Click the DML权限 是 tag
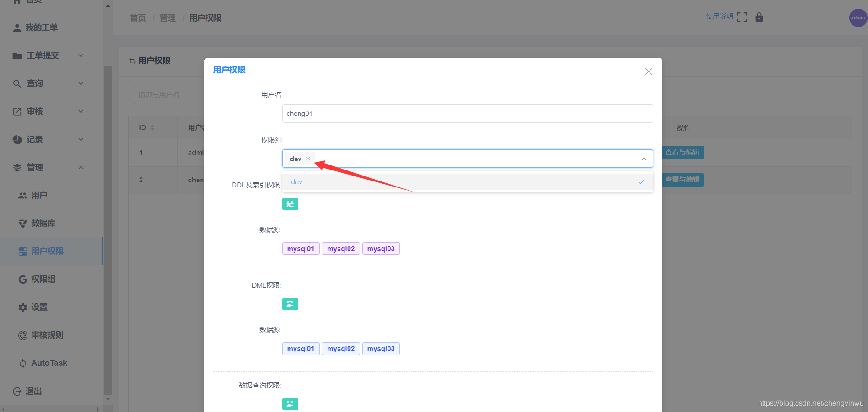 290,304
